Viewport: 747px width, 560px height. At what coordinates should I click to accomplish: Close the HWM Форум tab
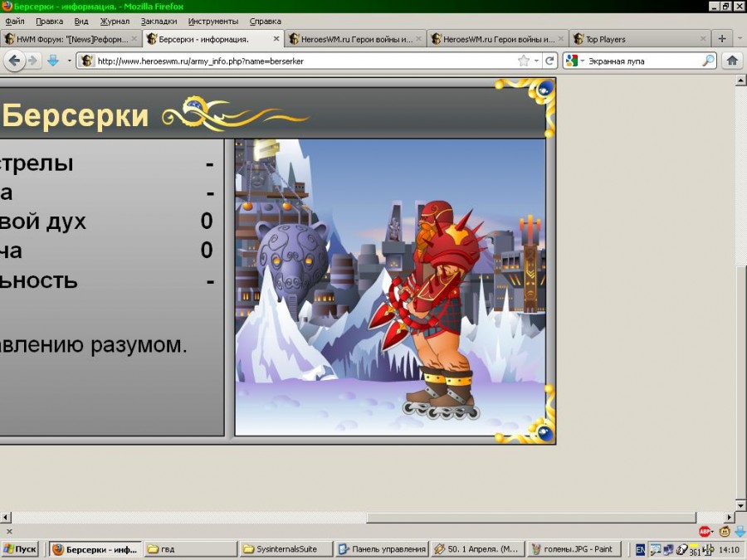click(134, 39)
